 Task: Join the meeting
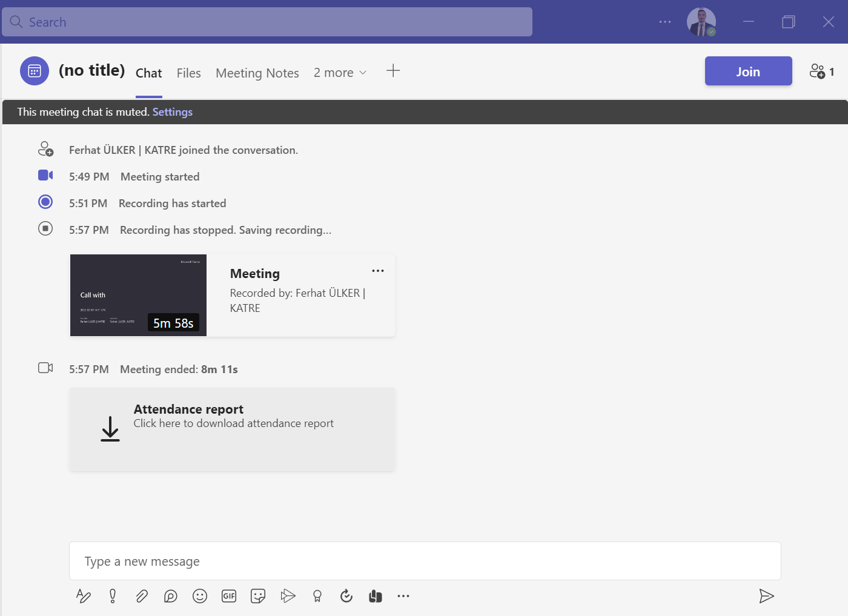click(748, 71)
